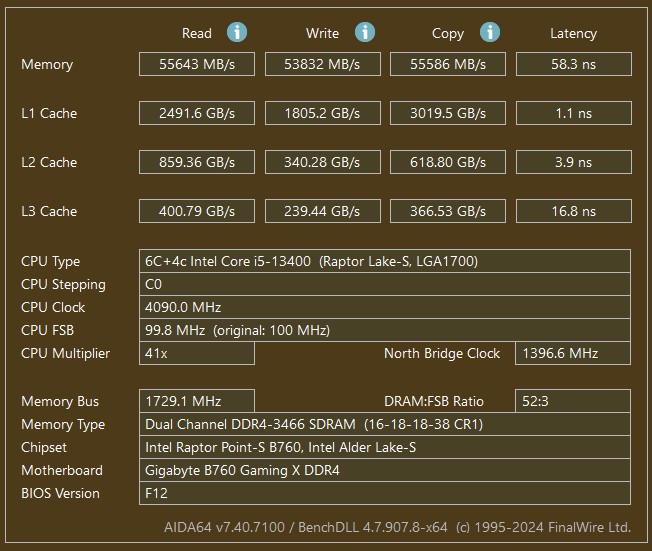Viewport: 652px width, 551px height.
Task: Click the L3 Cache latency 16.8 ns
Action: pyautogui.click(x=574, y=211)
